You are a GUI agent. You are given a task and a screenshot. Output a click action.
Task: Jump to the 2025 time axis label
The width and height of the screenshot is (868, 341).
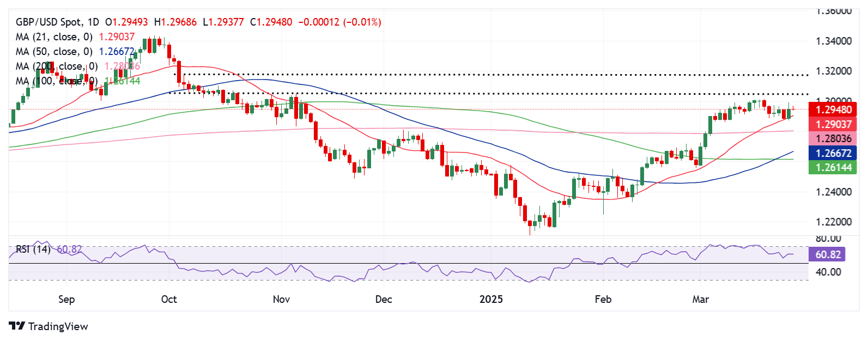[491, 299]
